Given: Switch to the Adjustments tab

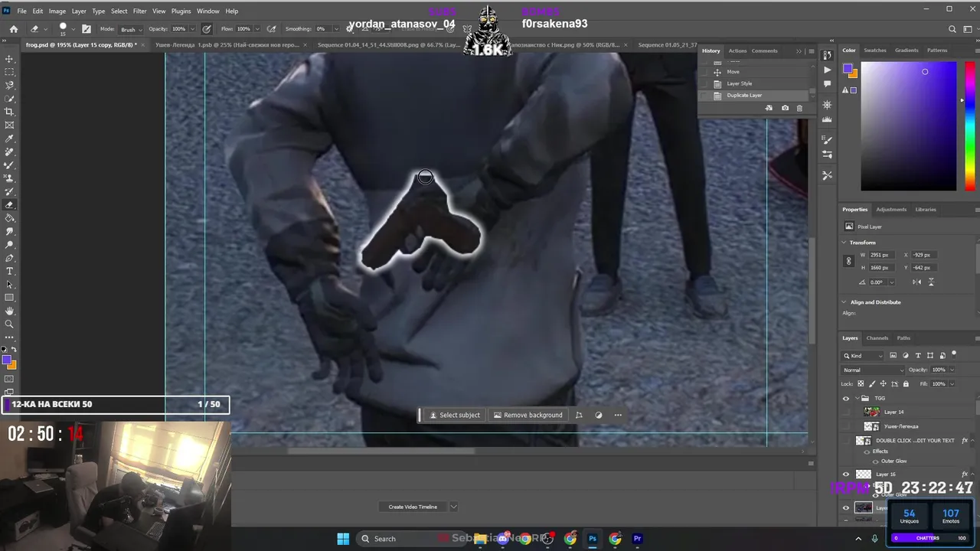Looking at the screenshot, I should click(891, 209).
